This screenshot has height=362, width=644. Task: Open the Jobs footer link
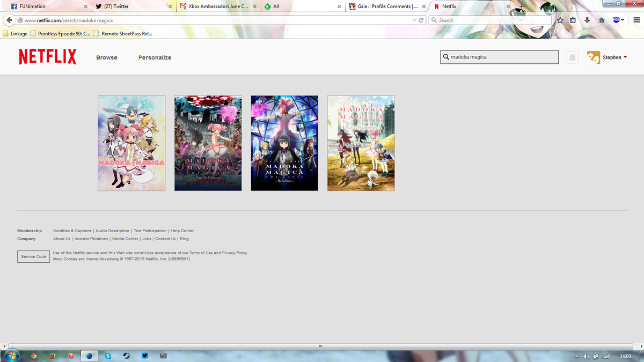click(x=147, y=239)
